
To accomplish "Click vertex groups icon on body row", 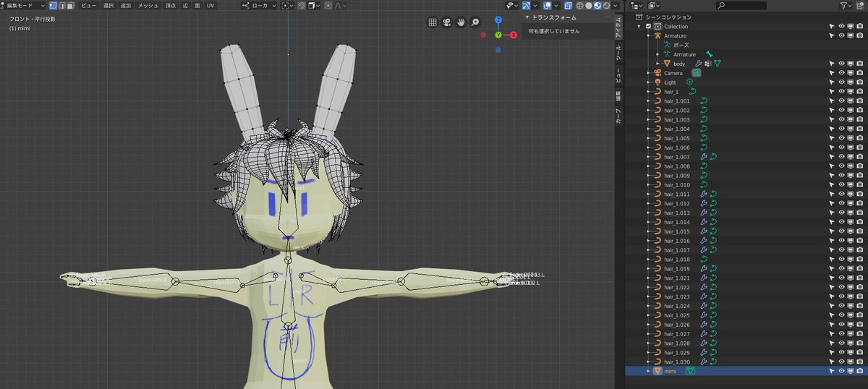I will pyautogui.click(x=707, y=64).
